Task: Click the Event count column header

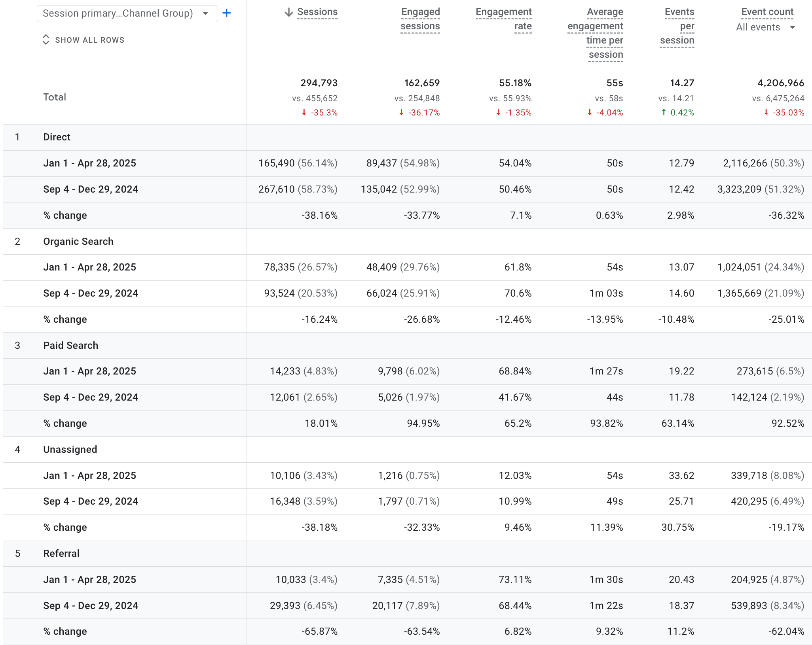Action: 767,12
